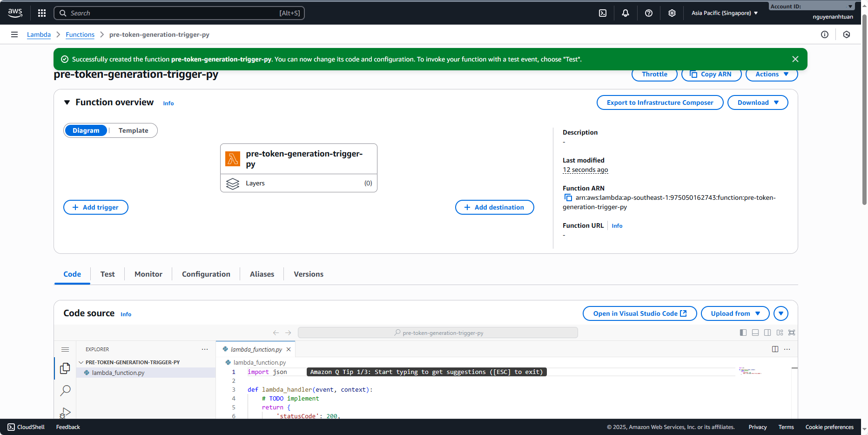
Task: Launch CloudShell from the top bar icon
Action: [x=603, y=13]
